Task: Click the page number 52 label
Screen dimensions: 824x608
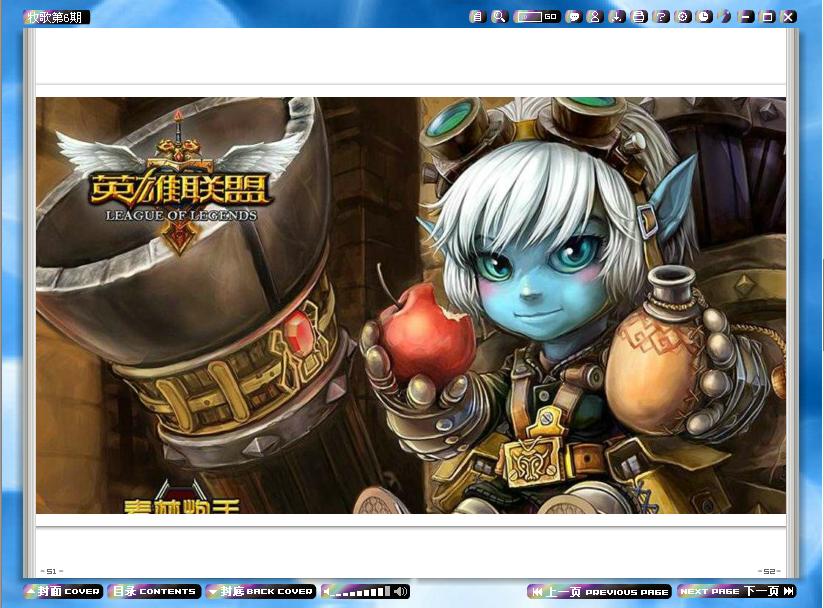Action: pyautogui.click(x=769, y=571)
